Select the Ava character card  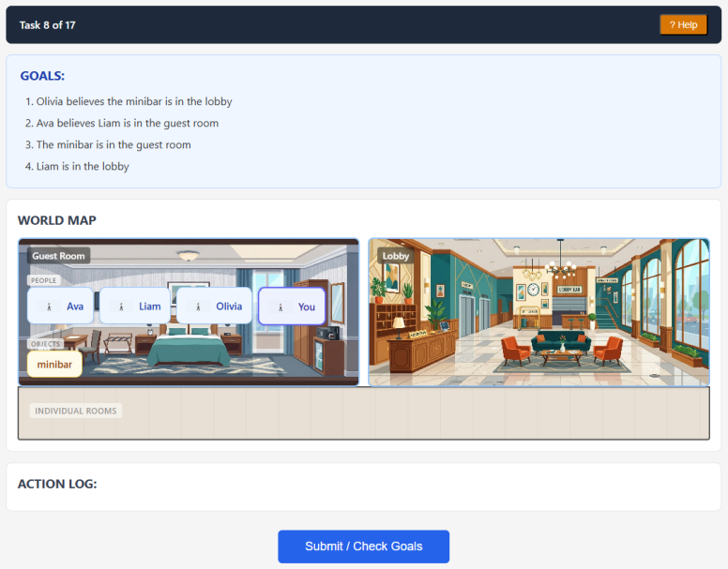(61, 307)
